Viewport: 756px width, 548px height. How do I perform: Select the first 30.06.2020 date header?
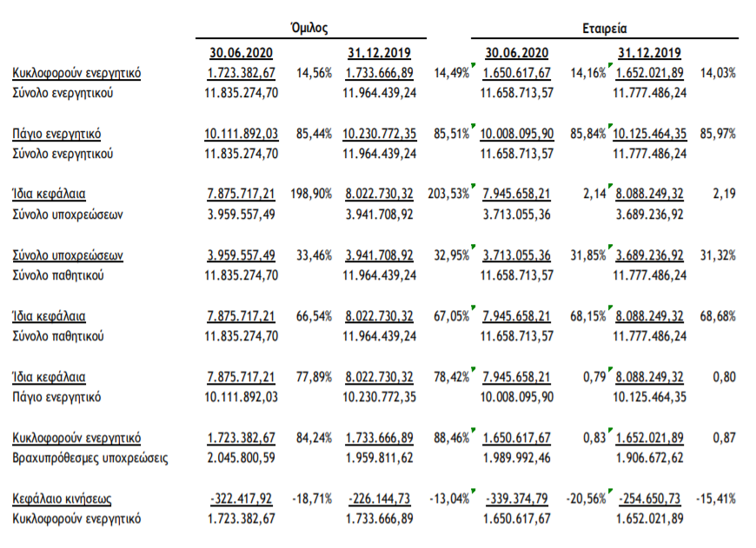(x=241, y=52)
